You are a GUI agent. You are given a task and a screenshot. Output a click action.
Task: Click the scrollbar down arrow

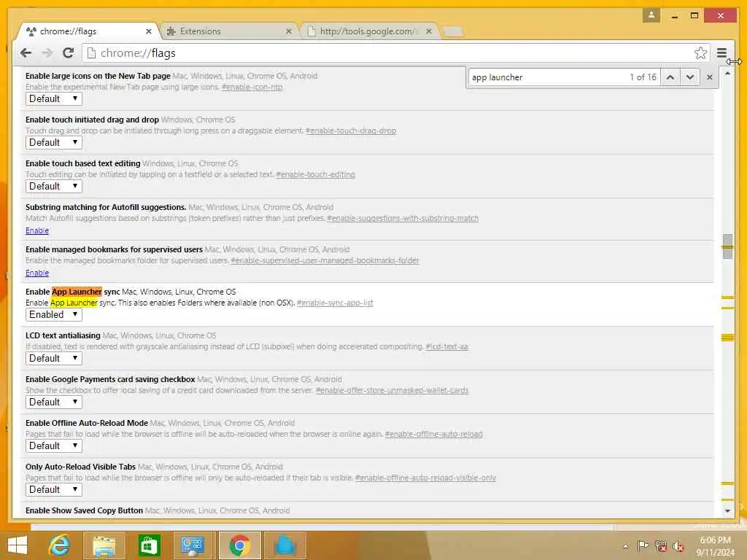coord(727,510)
